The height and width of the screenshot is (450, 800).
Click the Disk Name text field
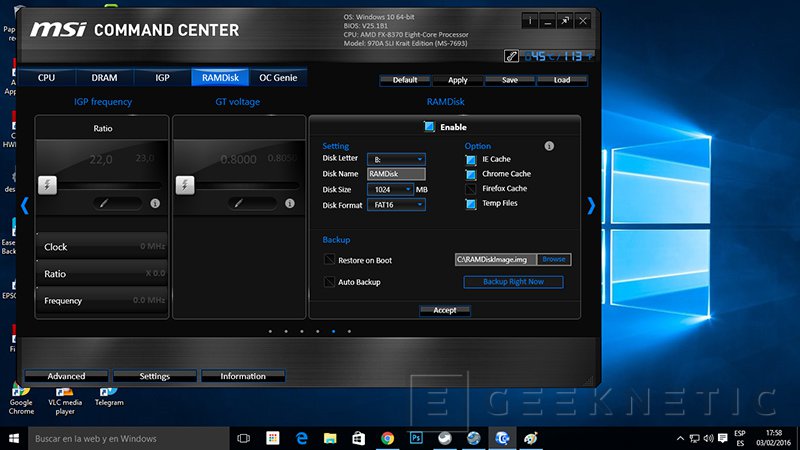tap(396, 174)
